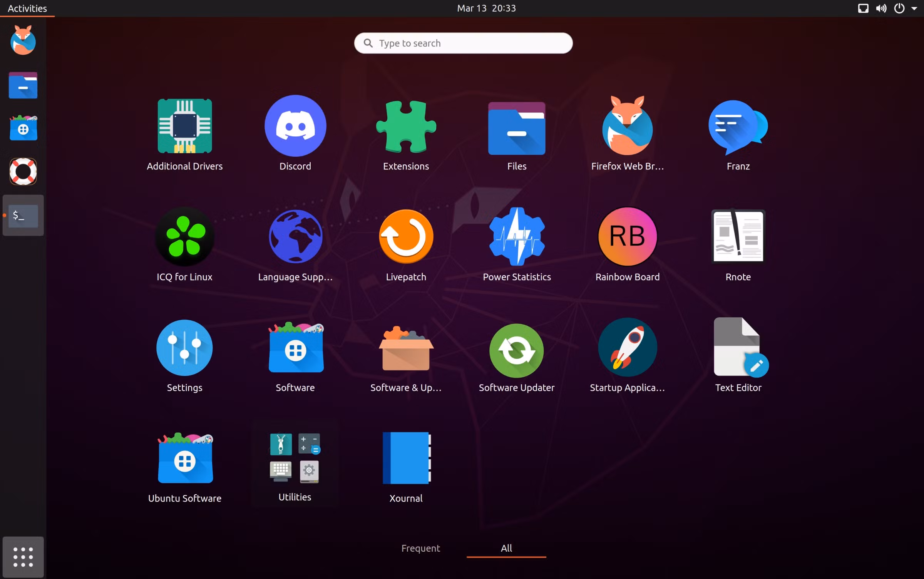
Task: Switch to the Frequent tab
Action: click(420, 548)
